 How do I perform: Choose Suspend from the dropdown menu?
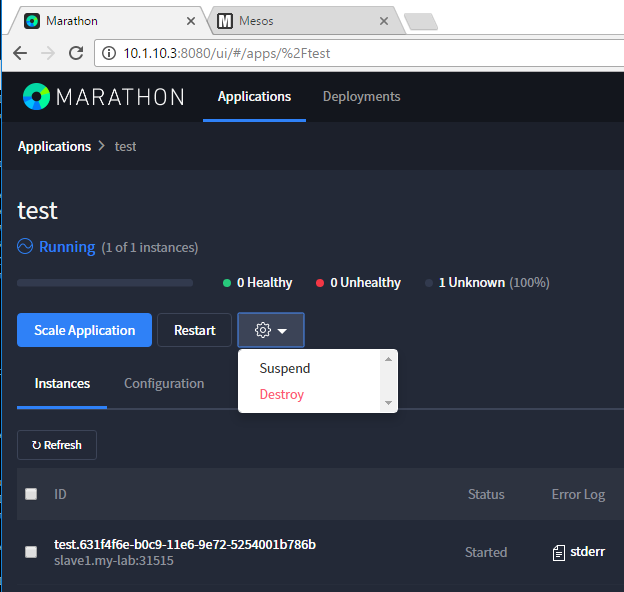[x=285, y=368]
